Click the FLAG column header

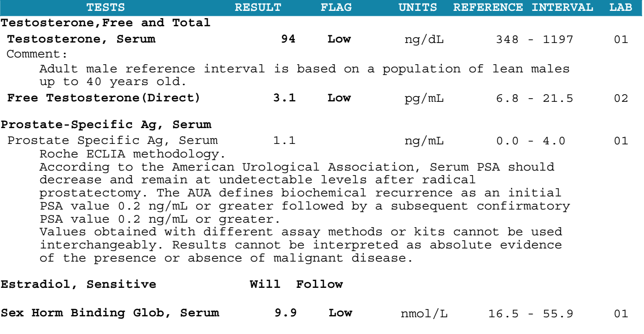tap(342, 8)
